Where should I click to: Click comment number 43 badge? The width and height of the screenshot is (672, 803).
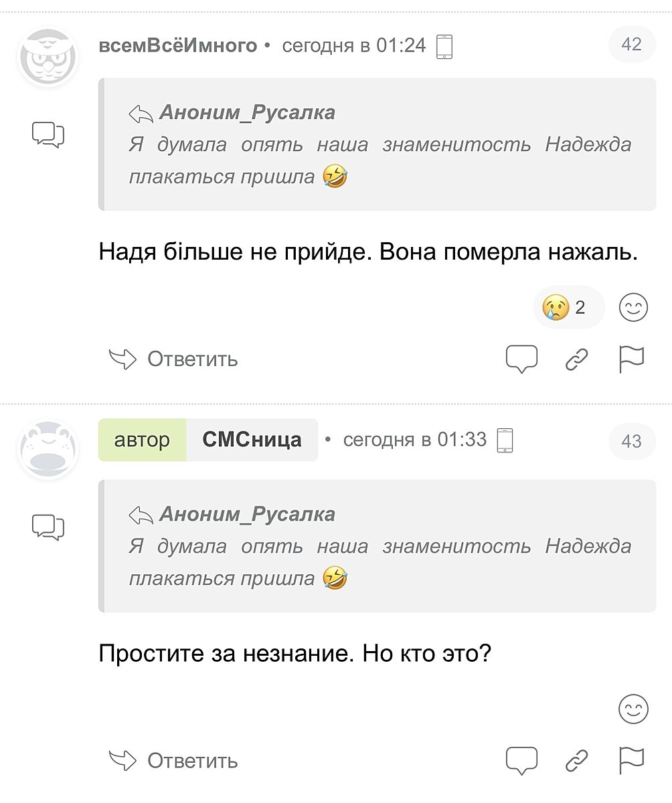(x=631, y=442)
